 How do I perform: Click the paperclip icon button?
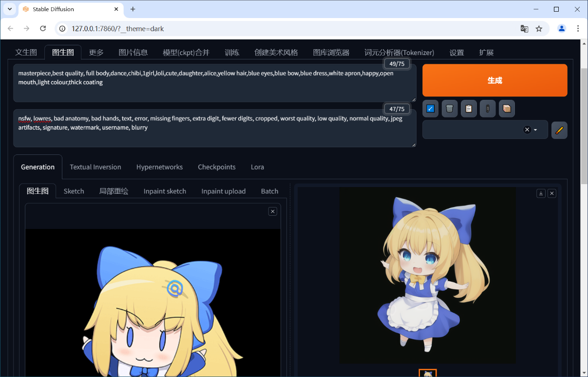pyautogui.click(x=488, y=109)
